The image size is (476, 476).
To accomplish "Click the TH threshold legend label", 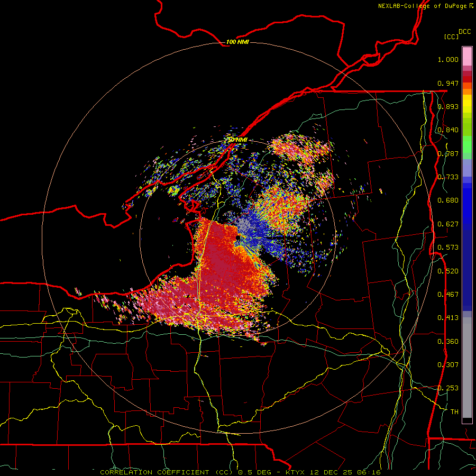I will pos(454,412).
